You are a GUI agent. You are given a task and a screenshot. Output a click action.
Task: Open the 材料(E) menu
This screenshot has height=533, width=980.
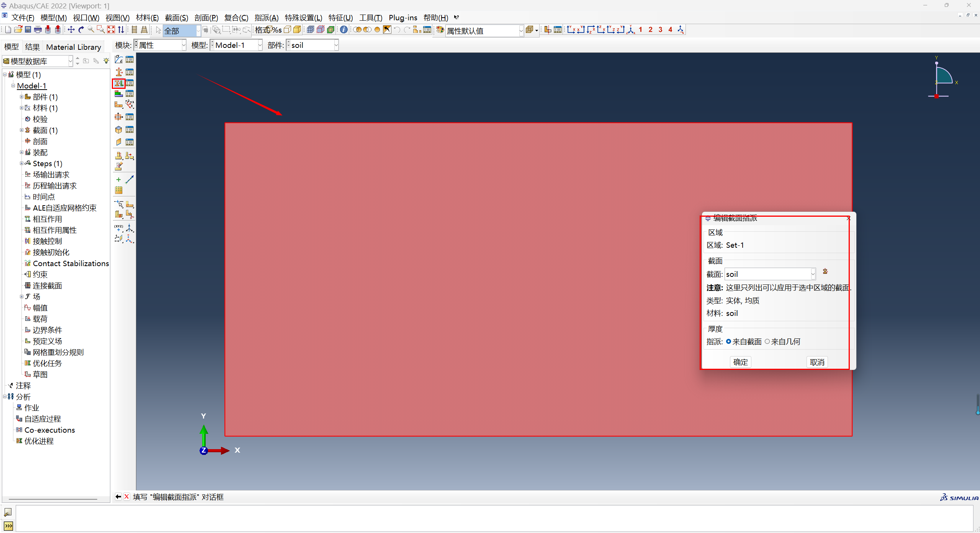coord(147,18)
